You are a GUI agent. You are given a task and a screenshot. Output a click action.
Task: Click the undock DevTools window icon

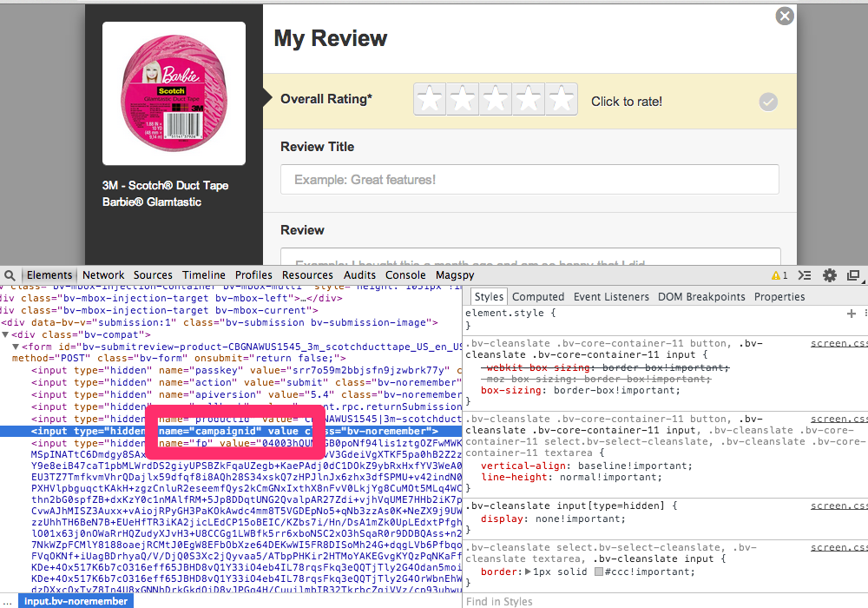click(x=853, y=275)
